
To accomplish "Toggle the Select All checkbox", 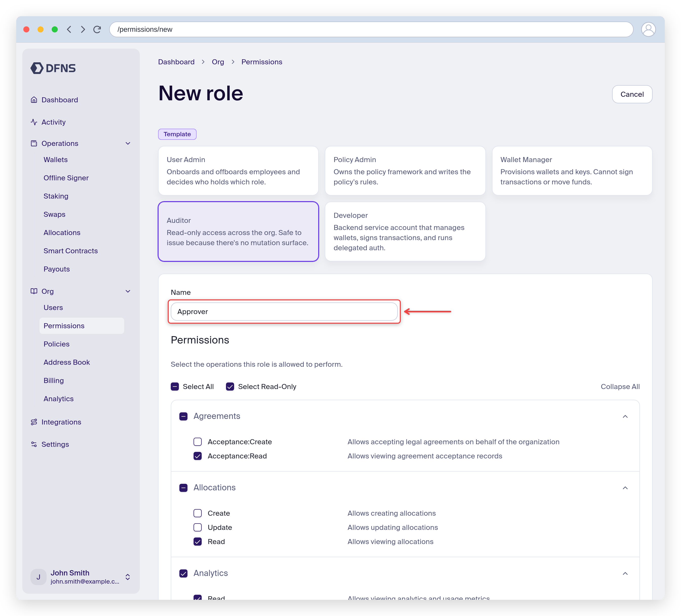I will [175, 386].
